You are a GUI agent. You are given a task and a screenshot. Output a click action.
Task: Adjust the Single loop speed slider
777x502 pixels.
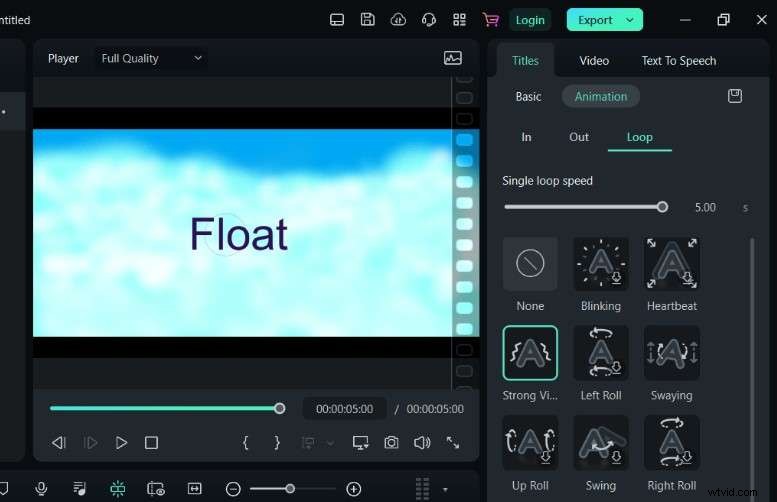586,207
